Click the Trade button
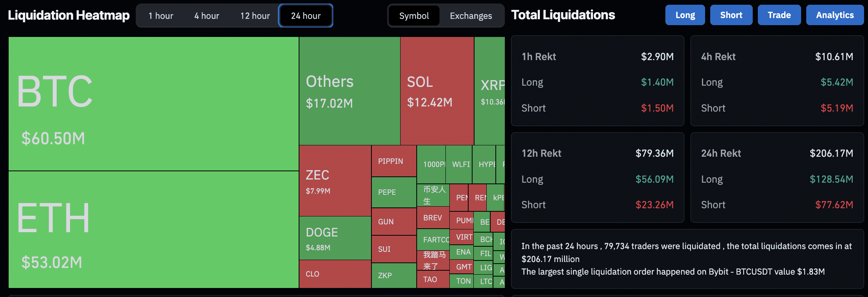 tap(779, 15)
